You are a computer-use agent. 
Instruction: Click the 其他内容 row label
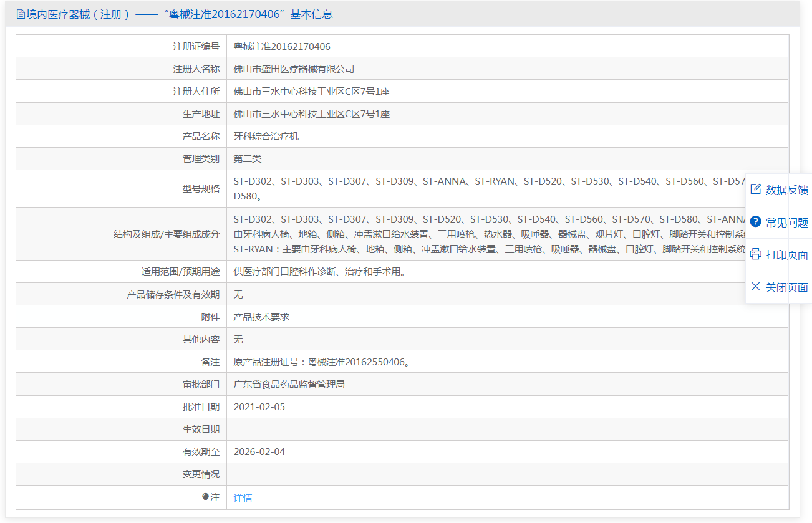[201, 339]
